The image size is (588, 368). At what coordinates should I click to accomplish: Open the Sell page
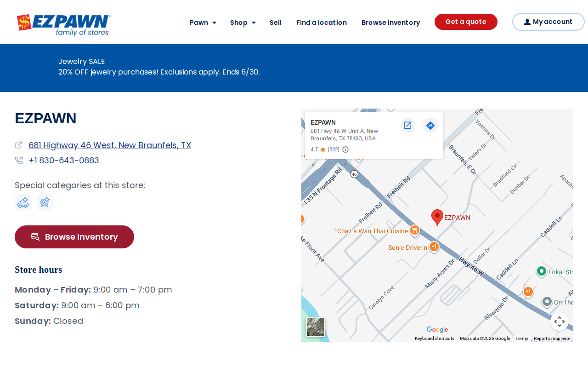pos(276,23)
